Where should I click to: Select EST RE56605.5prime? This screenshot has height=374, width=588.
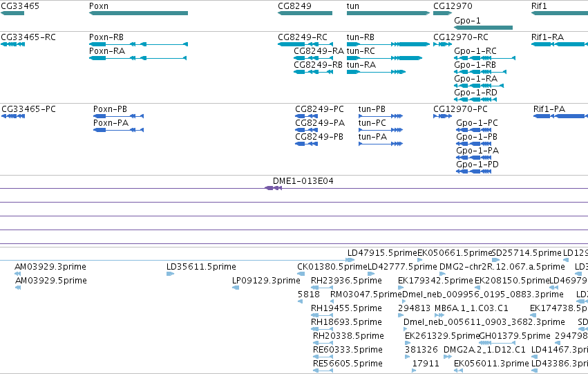coord(323,371)
